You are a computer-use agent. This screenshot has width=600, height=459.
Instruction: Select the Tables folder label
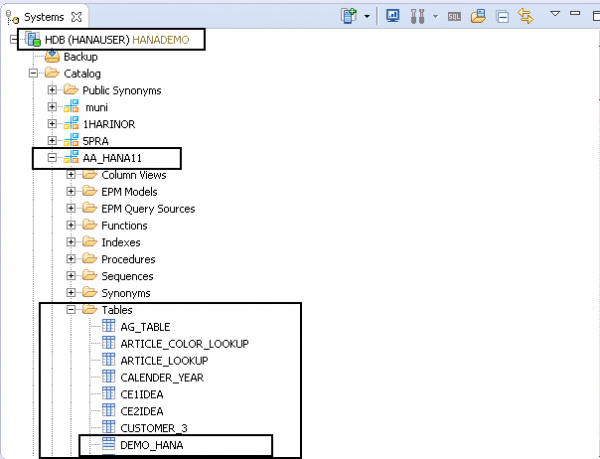[x=117, y=310]
